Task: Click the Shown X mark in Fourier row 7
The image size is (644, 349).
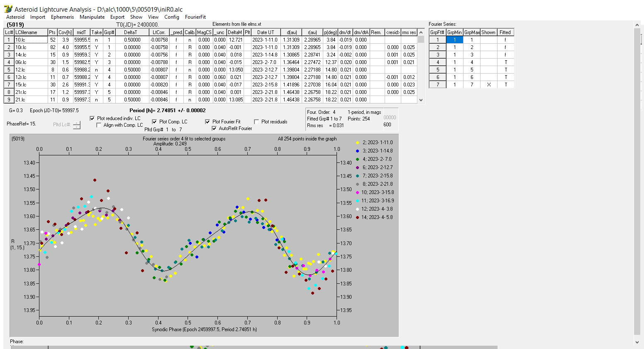Action: [x=488, y=85]
